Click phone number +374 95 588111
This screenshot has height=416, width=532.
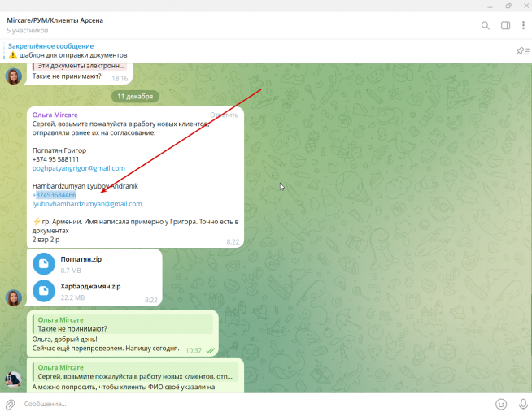pos(55,159)
